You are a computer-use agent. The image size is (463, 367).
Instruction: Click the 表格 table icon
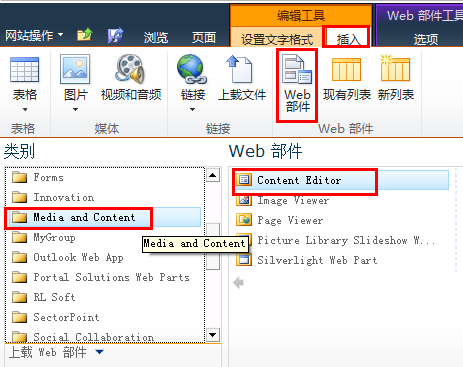click(24, 70)
